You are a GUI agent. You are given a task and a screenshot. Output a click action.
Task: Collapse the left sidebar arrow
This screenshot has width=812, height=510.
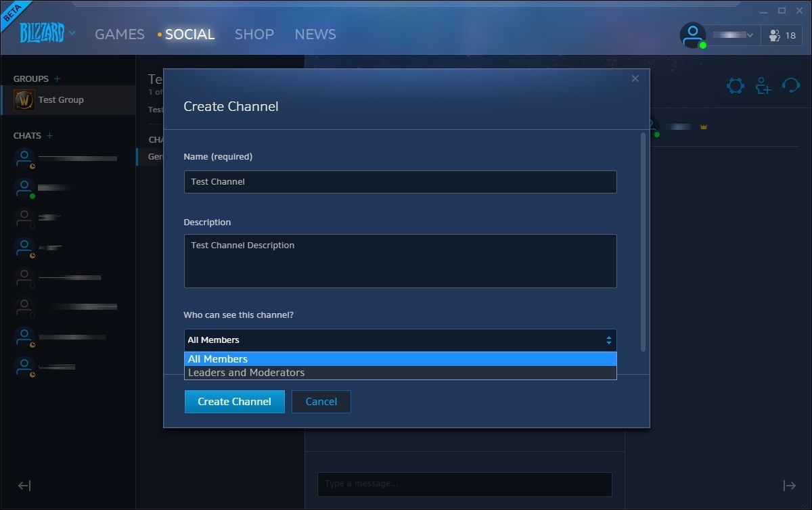pyautogui.click(x=24, y=486)
